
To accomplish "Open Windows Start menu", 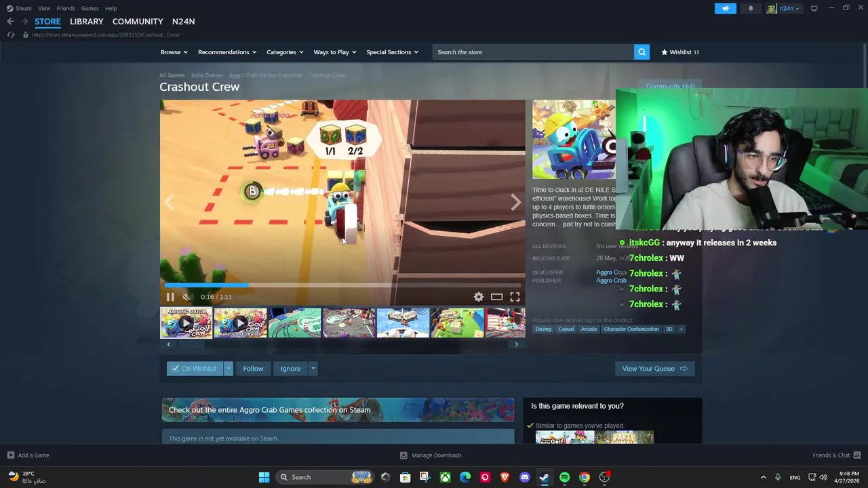I will (x=264, y=477).
